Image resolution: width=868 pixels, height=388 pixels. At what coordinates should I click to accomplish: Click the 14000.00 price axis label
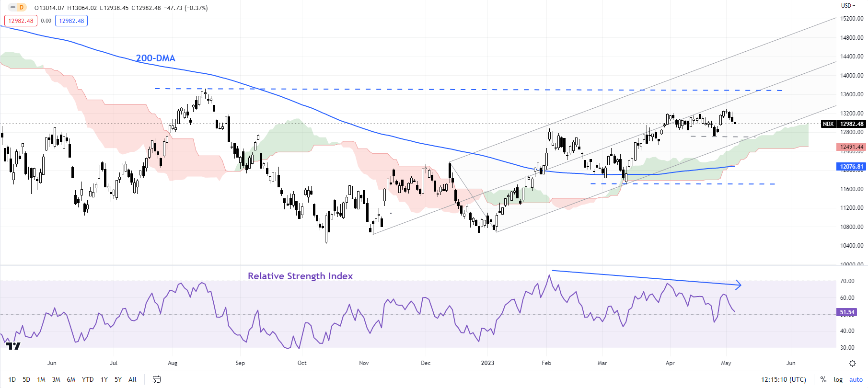tap(852, 76)
